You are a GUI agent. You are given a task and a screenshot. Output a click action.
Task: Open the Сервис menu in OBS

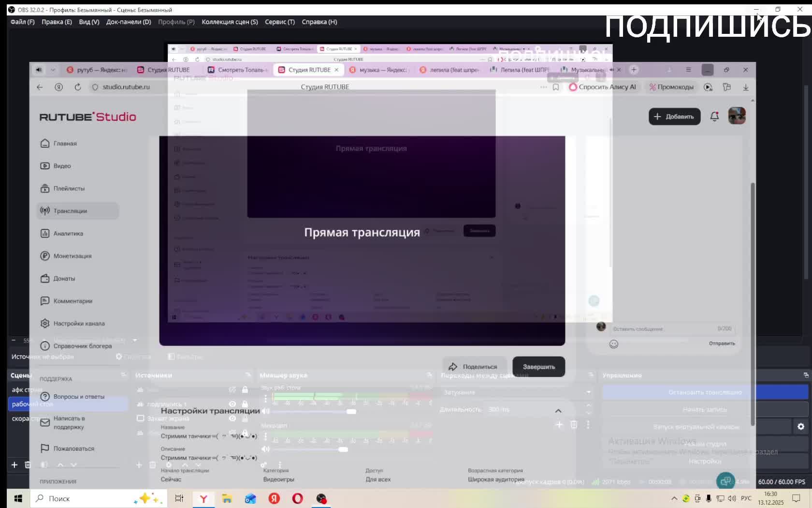(x=280, y=22)
